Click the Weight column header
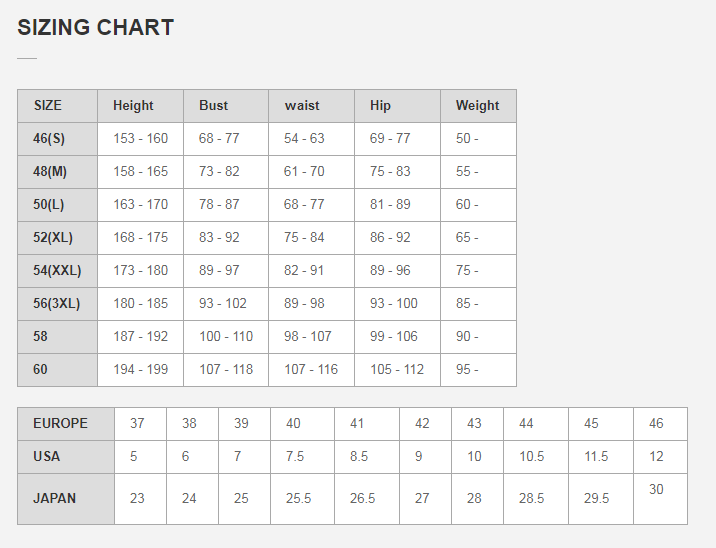Viewport: 716px width, 548px height. pos(477,105)
